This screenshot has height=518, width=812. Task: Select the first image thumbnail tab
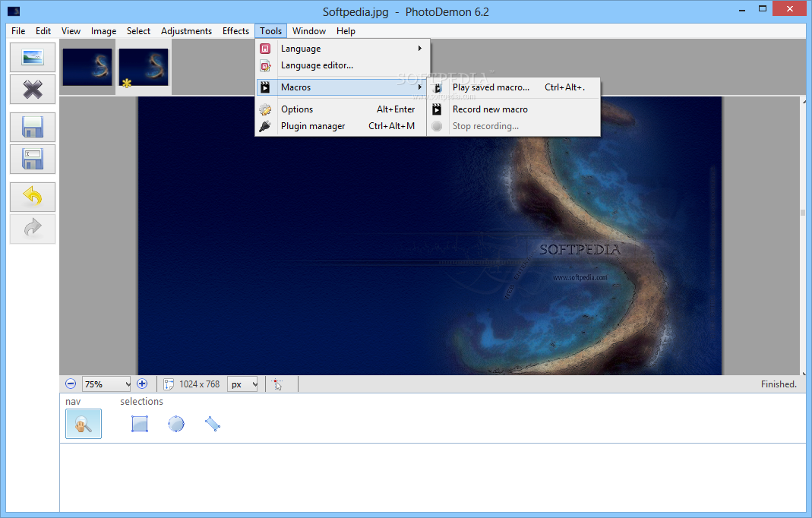pos(87,67)
